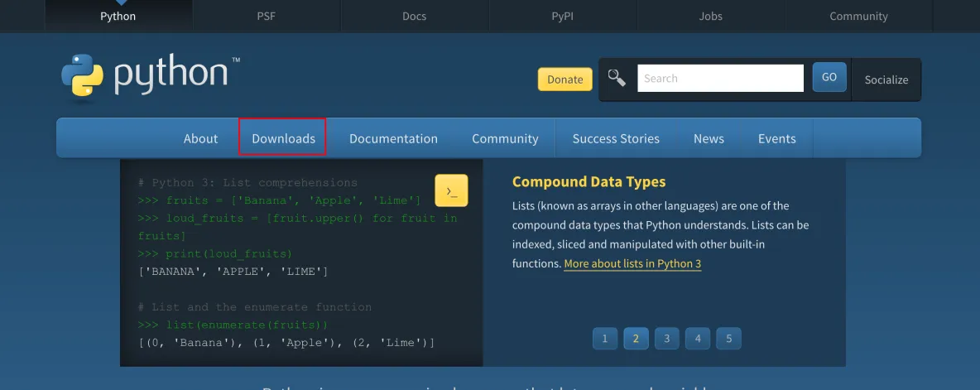Viewport: 980px width, 390px height.
Task: Select slide 2 in the carousel
Action: click(637, 339)
